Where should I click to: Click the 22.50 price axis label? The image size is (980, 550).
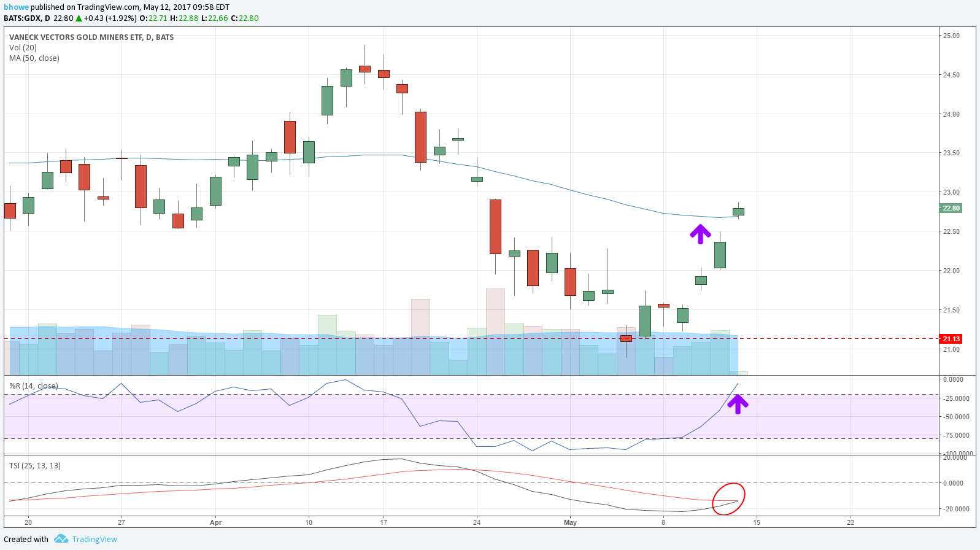click(951, 231)
